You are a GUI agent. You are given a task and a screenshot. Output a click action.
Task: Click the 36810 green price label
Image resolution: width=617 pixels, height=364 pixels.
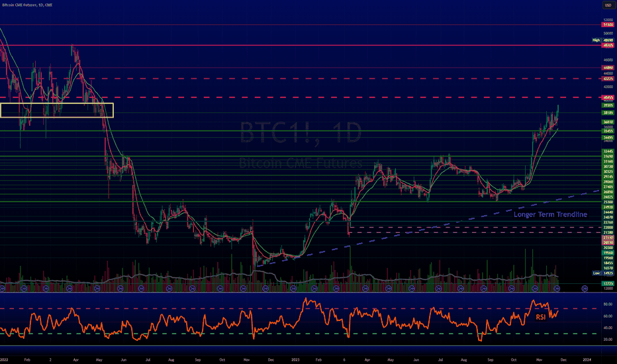coord(608,122)
